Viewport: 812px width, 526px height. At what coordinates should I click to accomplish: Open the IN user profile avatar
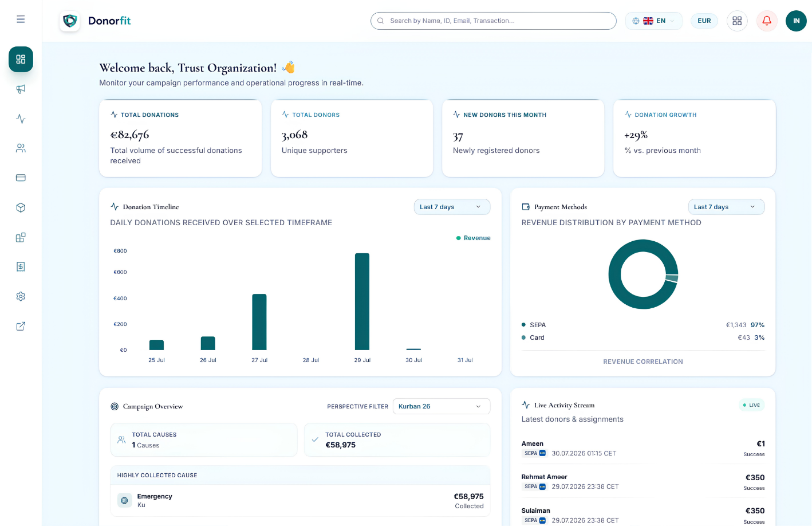(796, 21)
